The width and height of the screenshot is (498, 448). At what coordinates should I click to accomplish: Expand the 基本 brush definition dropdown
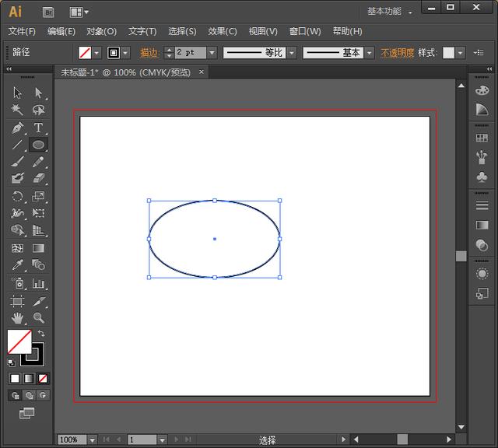coord(369,53)
